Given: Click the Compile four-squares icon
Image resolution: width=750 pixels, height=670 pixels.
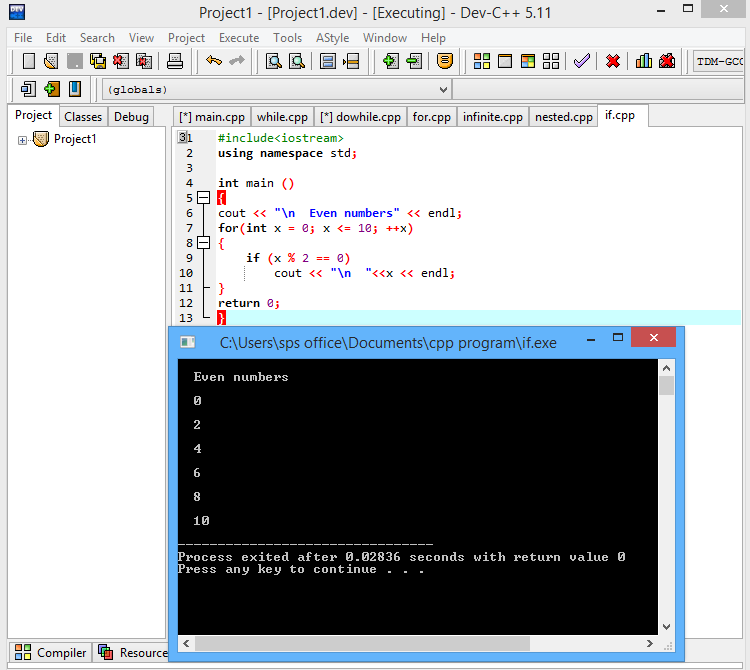Looking at the screenshot, I should (482, 61).
